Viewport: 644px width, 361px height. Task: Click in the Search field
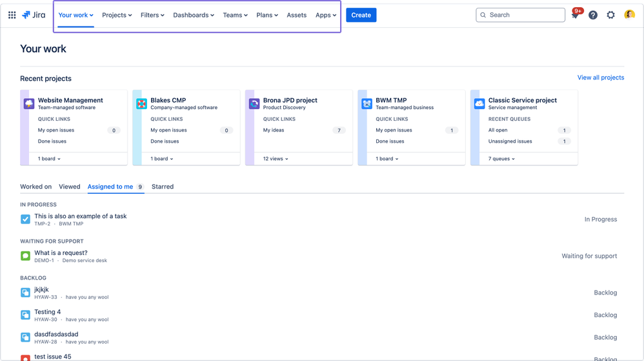(x=520, y=15)
